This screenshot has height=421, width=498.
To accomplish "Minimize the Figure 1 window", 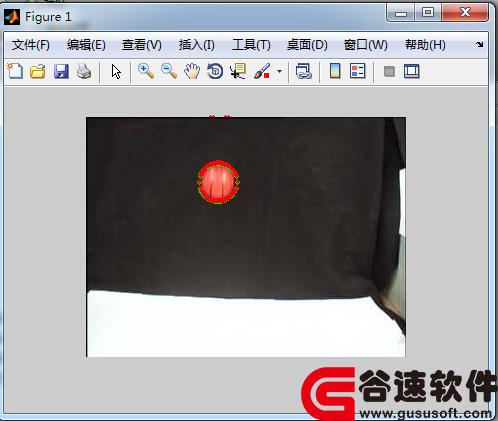I will [401, 13].
